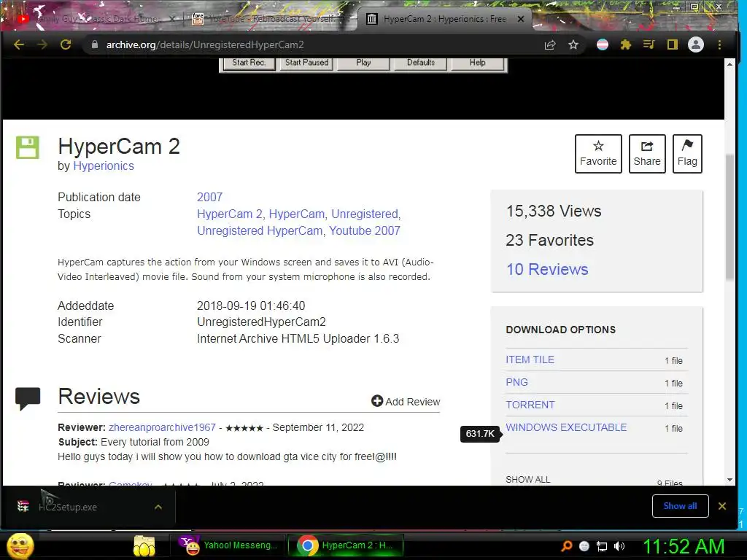Bookmark this page with the star icon
The width and height of the screenshot is (747, 560).
point(573,44)
